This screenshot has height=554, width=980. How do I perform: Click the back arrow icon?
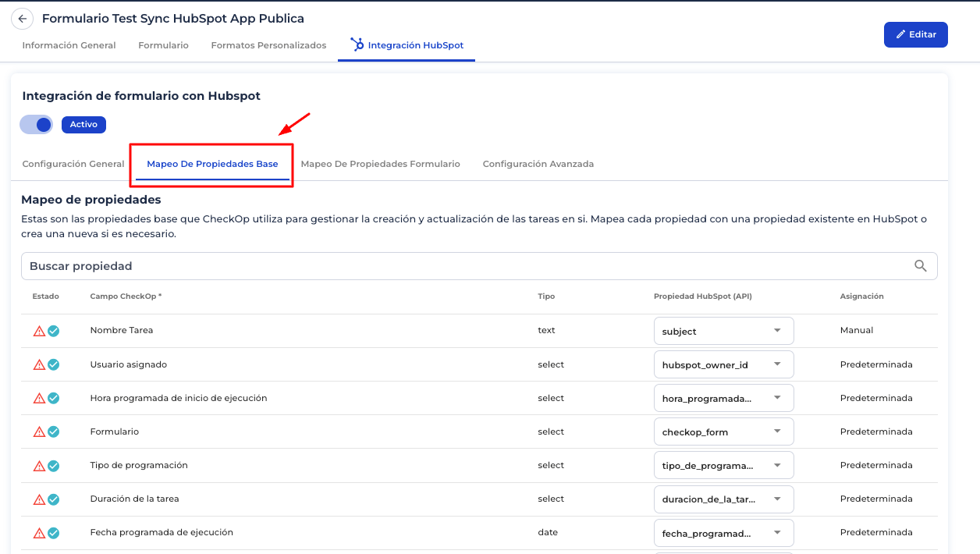point(22,19)
